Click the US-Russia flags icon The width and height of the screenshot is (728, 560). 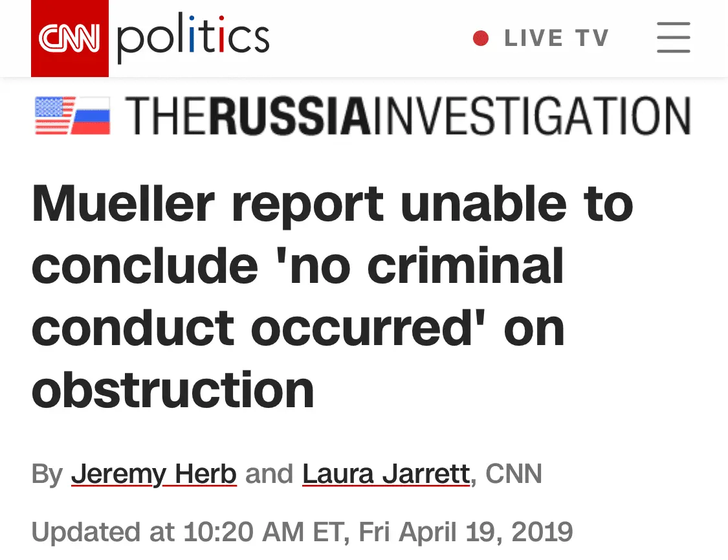coord(72,115)
